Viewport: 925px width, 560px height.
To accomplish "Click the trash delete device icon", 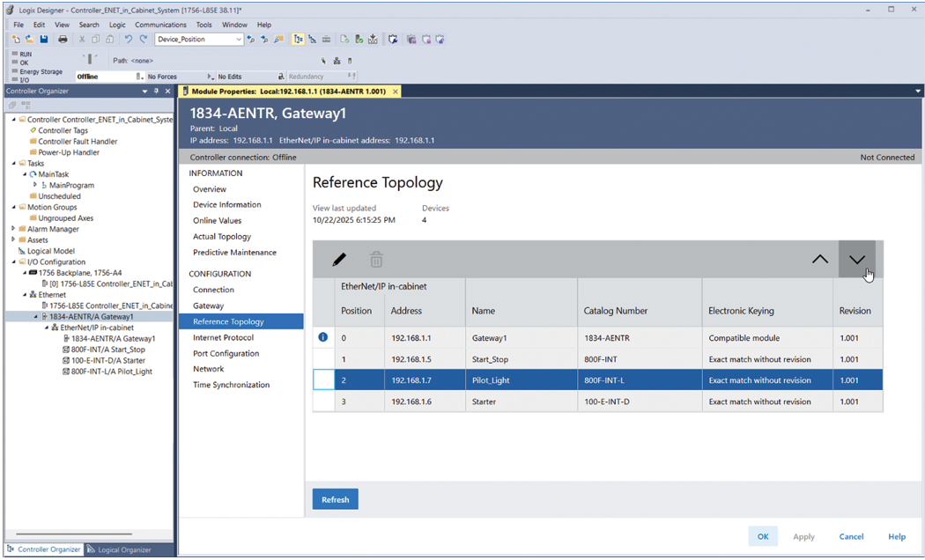I will tap(376, 260).
